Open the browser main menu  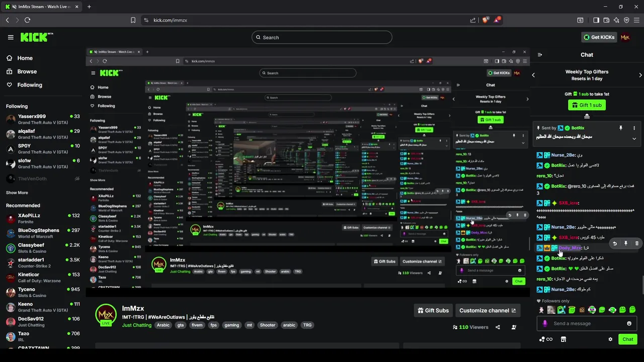pyautogui.click(x=636, y=20)
